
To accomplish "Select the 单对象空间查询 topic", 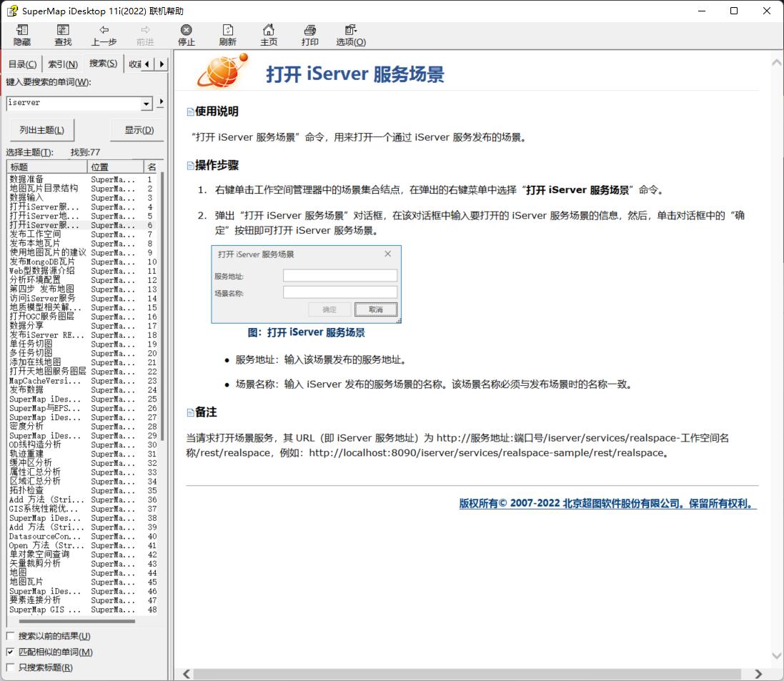I will click(39, 554).
